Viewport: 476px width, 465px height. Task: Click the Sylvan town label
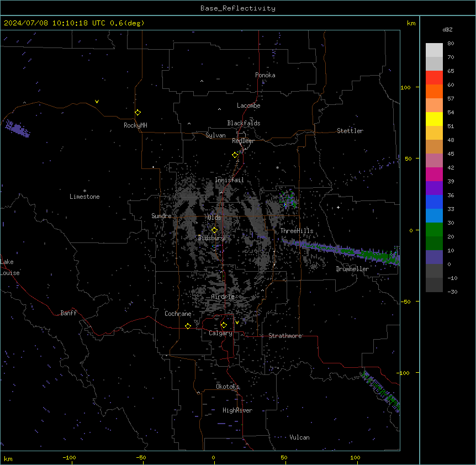click(215, 135)
